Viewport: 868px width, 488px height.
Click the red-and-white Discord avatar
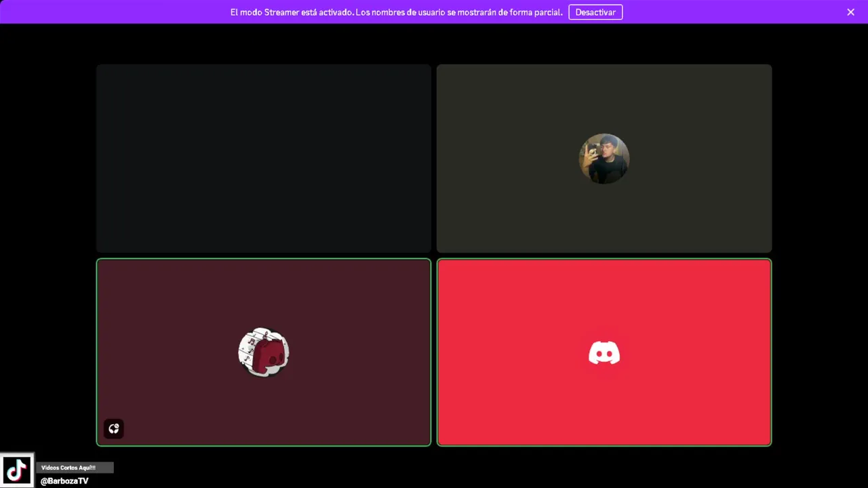tap(264, 352)
